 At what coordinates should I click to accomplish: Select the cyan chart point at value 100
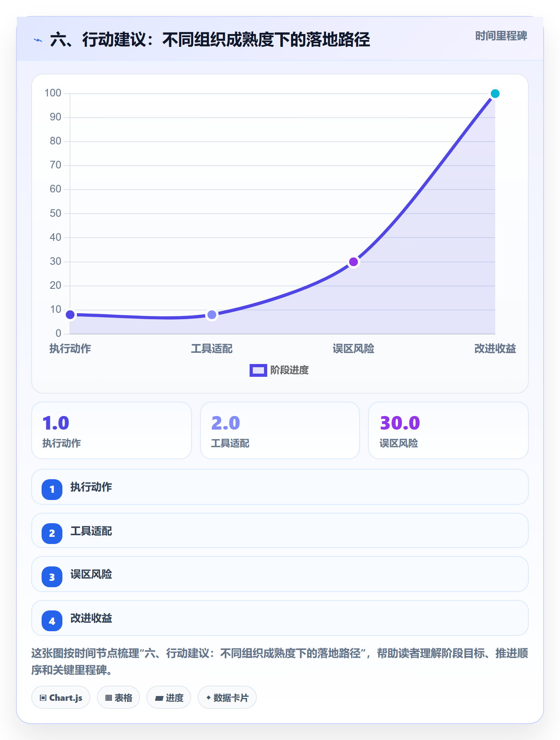pyautogui.click(x=495, y=94)
